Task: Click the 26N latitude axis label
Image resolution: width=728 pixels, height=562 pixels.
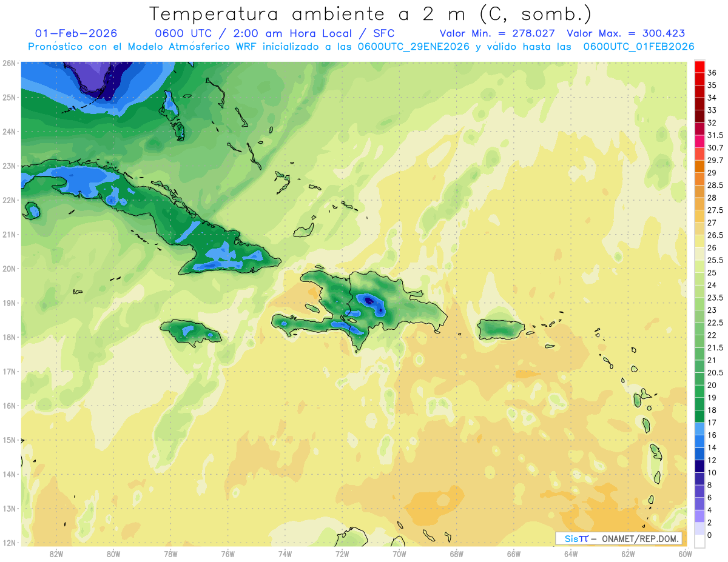Action: tap(9, 63)
